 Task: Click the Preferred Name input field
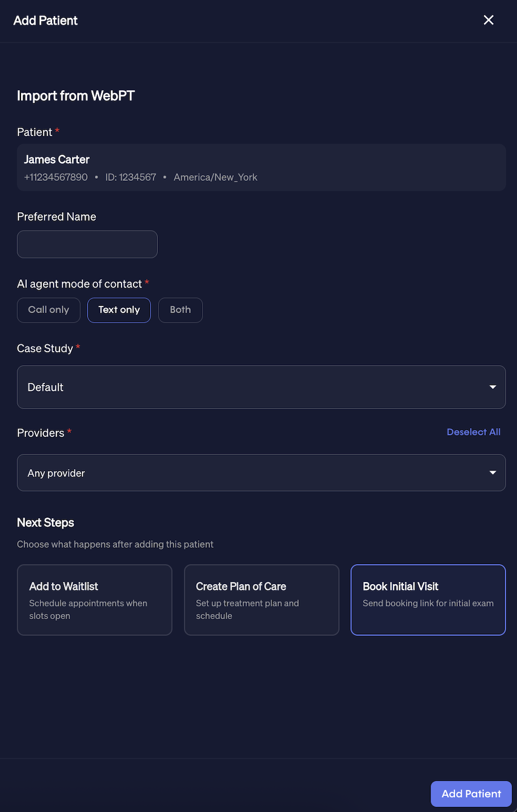pyautogui.click(x=87, y=244)
